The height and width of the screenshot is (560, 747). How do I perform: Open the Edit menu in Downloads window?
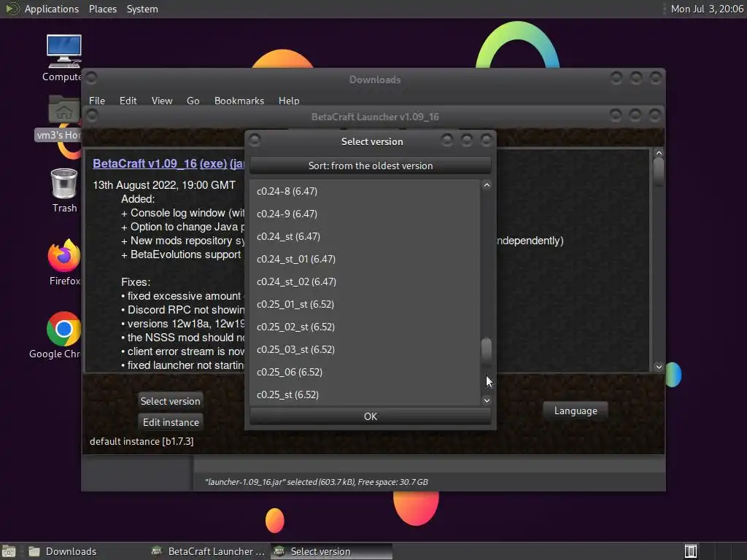[x=128, y=101]
